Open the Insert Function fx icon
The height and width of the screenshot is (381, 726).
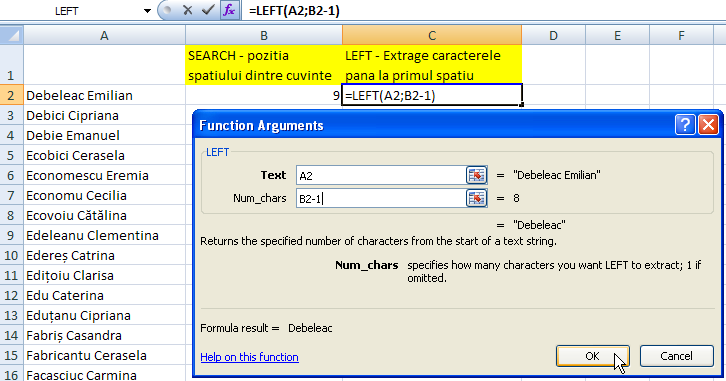229,10
